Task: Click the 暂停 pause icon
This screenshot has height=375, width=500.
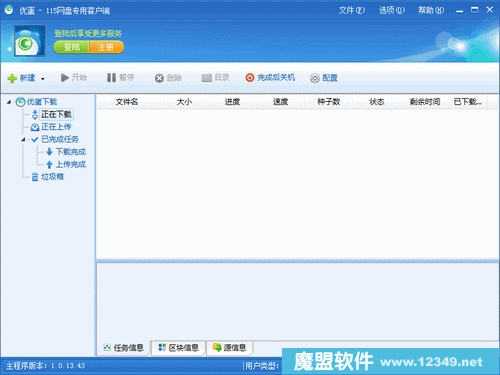Action: (111, 78)
